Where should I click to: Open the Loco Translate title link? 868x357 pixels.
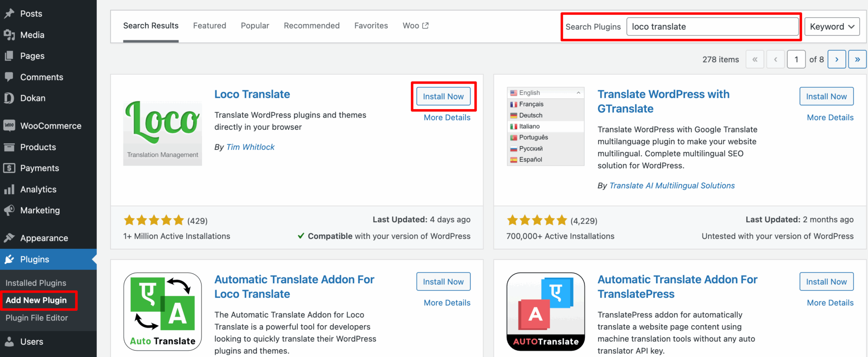click(x=252, y=94)
